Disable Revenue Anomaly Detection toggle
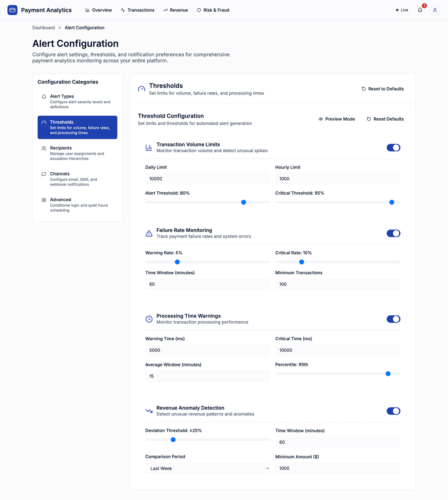The width and height of the screenshot is (448, 500). tap(393, 411)
